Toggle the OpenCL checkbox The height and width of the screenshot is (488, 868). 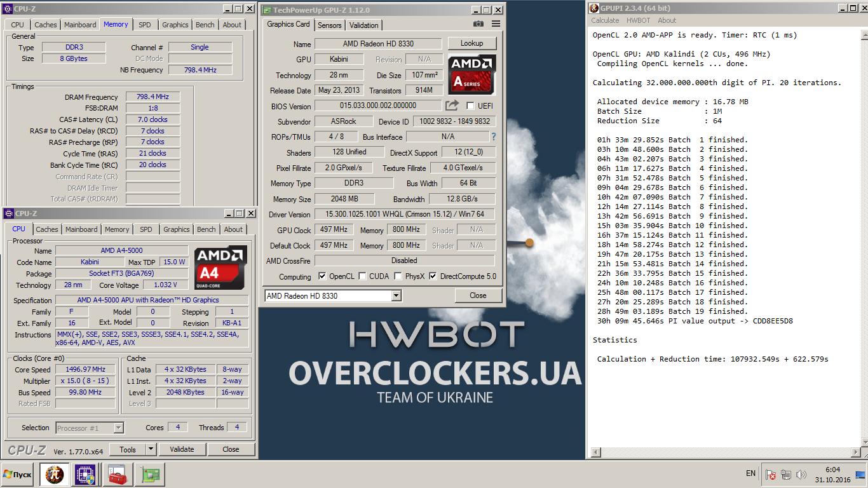click(322, 276)
